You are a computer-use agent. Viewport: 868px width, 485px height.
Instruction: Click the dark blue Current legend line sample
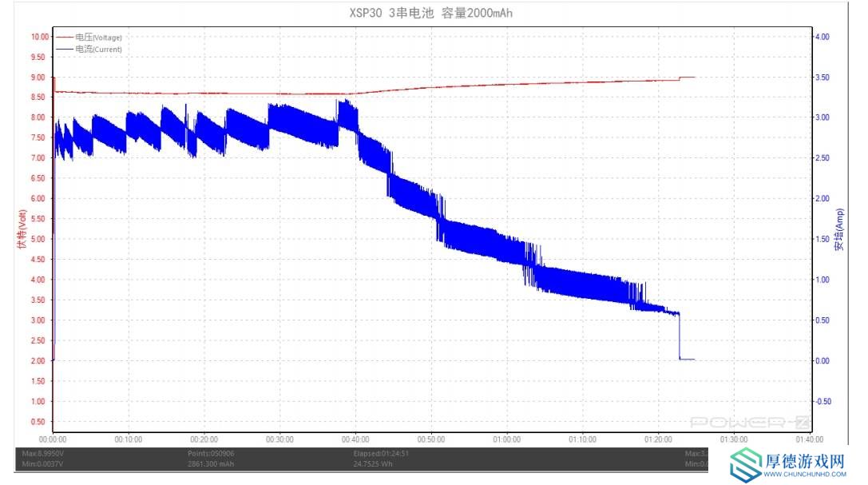tap(65, 50)
